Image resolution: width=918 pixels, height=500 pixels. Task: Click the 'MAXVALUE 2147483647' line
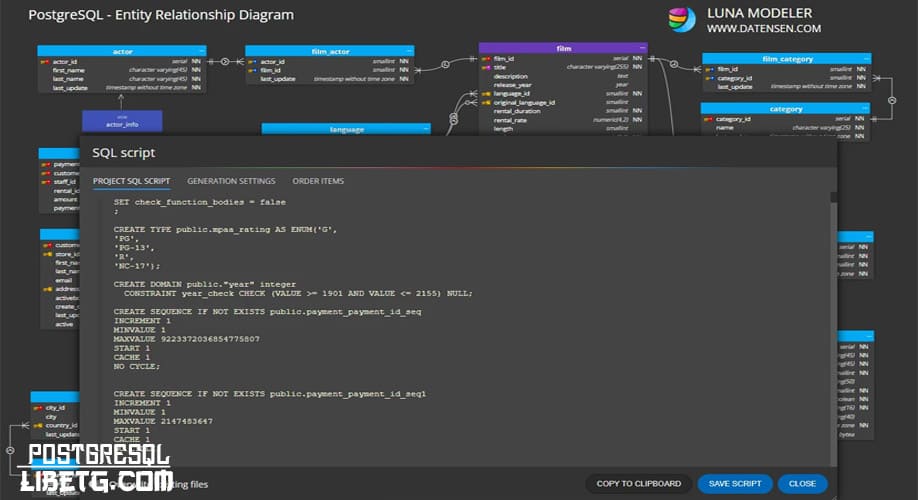click(x=163, y=422)
